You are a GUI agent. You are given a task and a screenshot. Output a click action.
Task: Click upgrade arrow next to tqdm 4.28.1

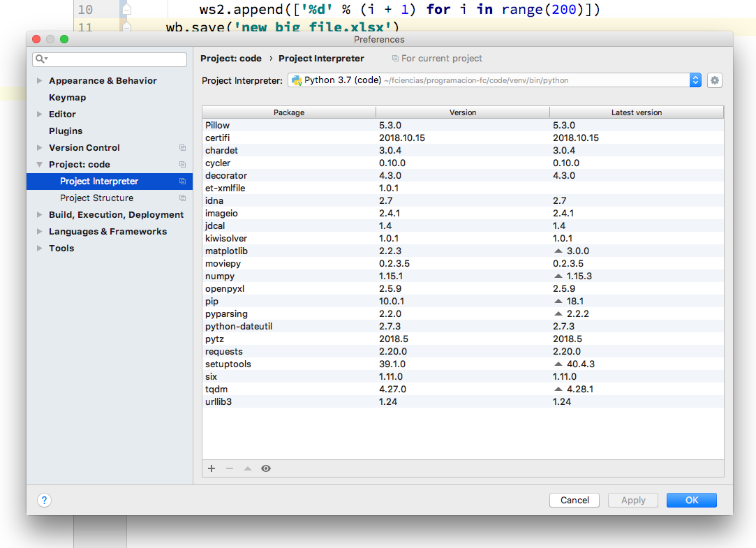[558, 389]
